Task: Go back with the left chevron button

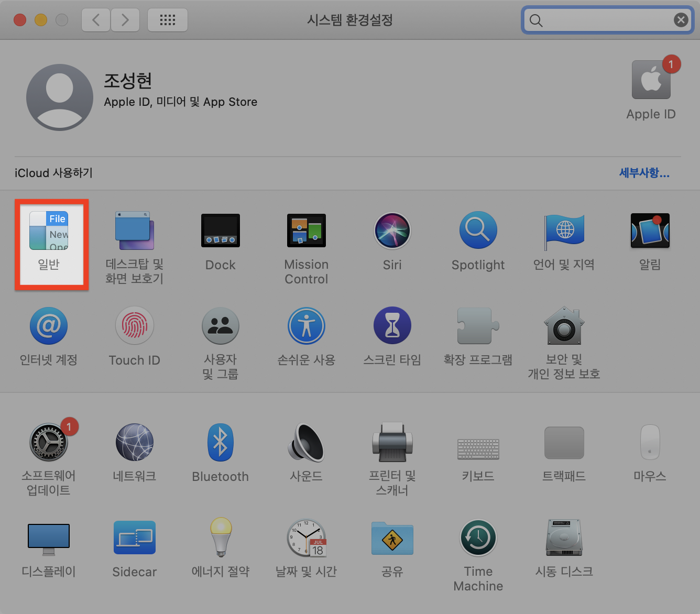Action: (96, 20)
